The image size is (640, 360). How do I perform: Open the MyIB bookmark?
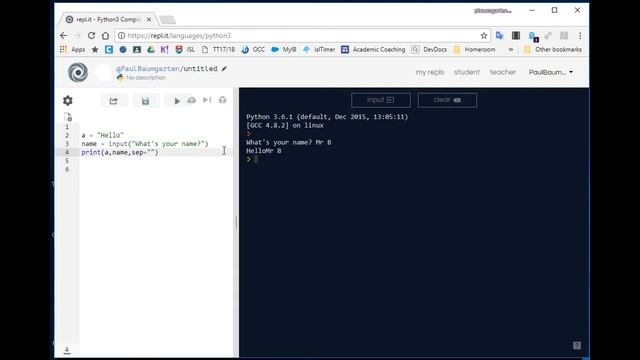coord(284,49)
